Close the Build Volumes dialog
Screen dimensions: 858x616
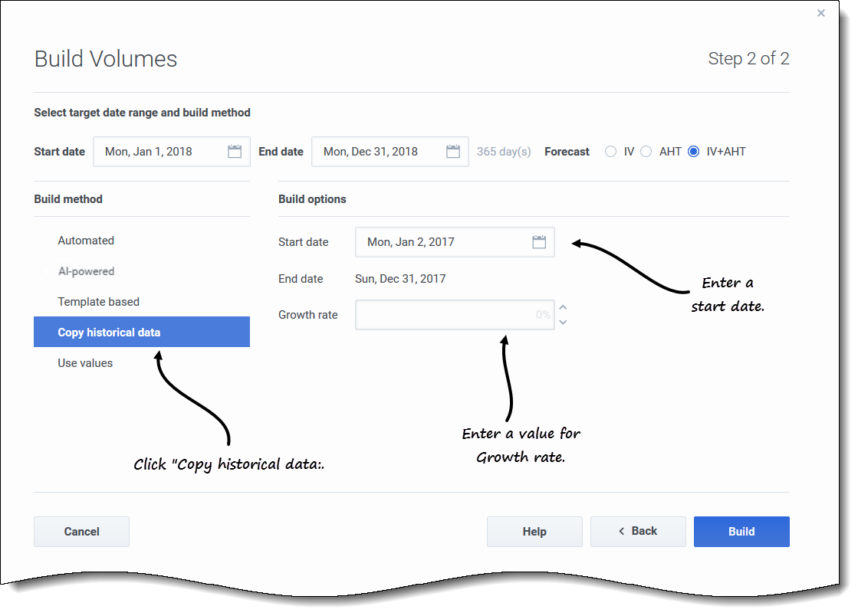821,13
